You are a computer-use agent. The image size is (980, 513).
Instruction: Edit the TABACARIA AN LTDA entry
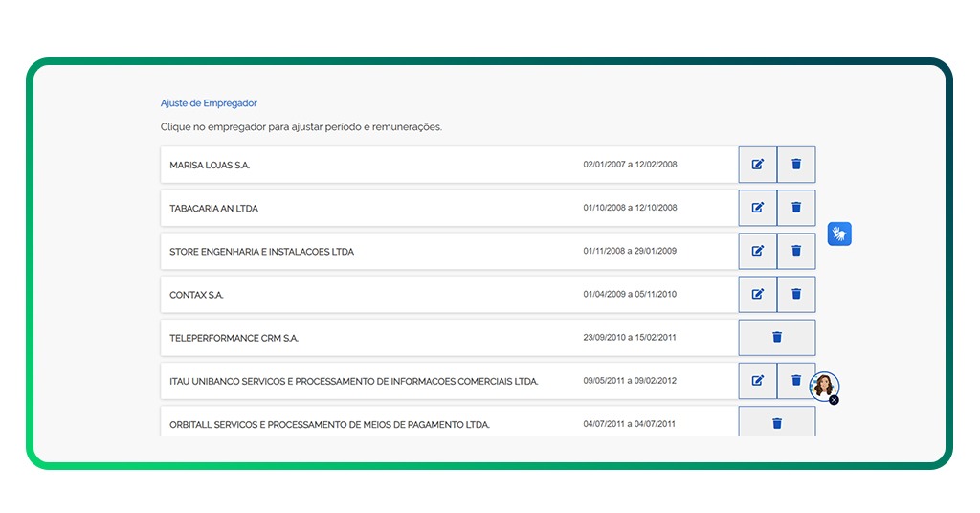click(757, 208)
